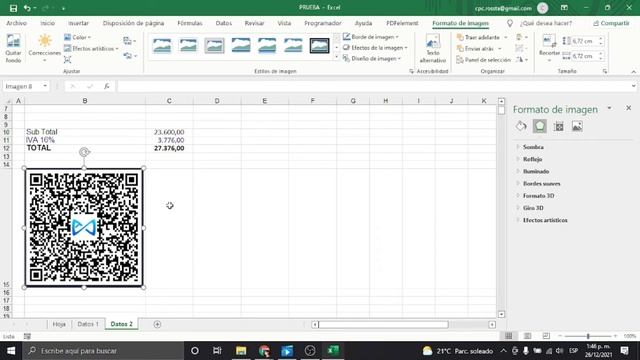640x360 pixels.
Task: Add a new sheet with plus icon
Action: pyautogui.click(x=157, y=324)
